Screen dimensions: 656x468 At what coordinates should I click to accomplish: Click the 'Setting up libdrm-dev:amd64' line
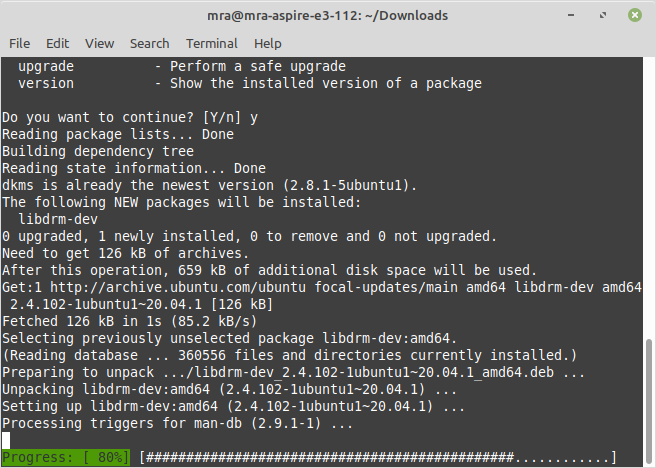pyautogui.click(x=233, y=406)
